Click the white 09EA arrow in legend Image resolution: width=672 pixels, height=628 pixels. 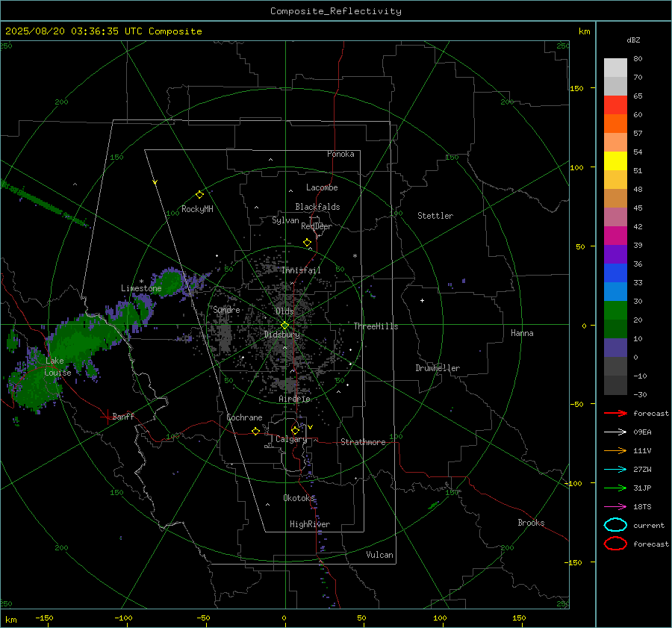615,432
